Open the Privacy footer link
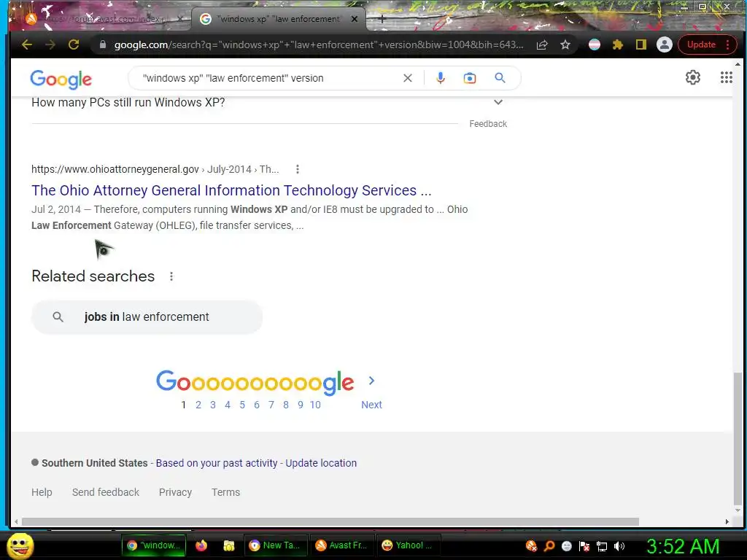This screenshot has width=747, height=560. pos(175,492)
